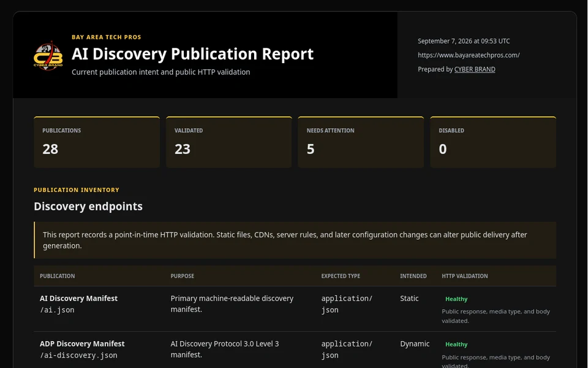Click the point-in-time validation notice box

[295, 240]
